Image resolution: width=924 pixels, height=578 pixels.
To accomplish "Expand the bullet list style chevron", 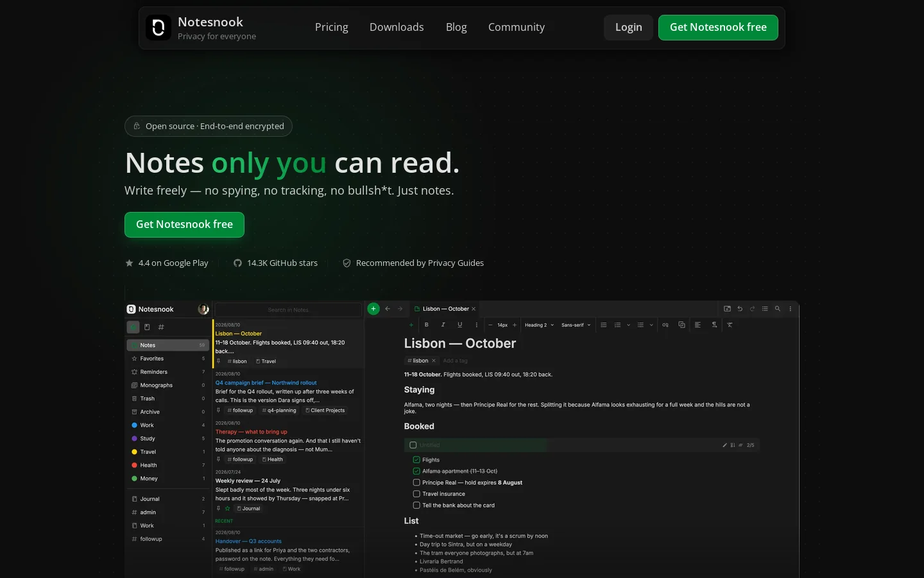I will click(x=651, y=325).
